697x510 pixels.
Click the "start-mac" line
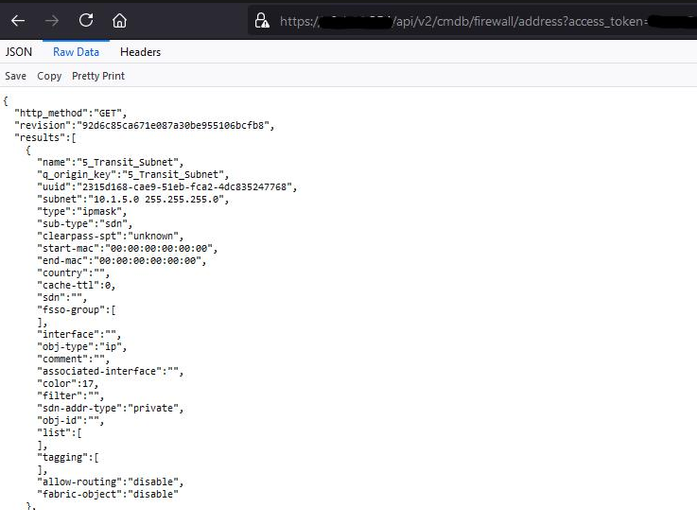point(128,249)
